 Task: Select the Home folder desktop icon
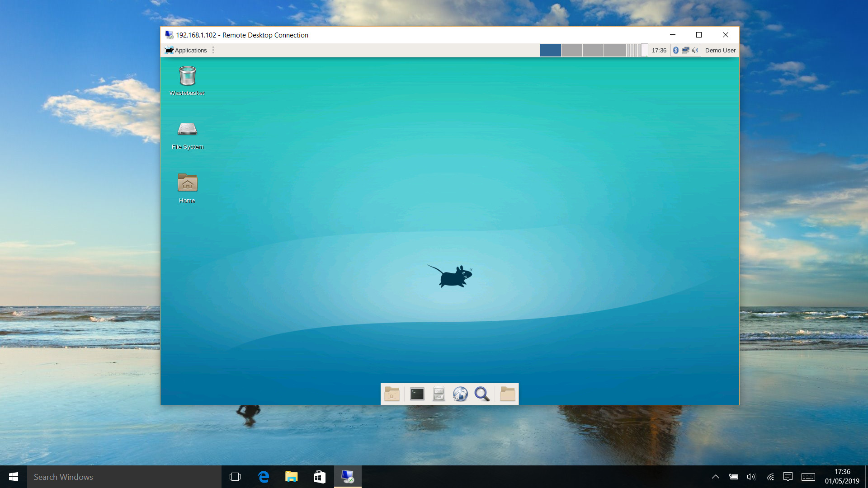tap(187, 183)
